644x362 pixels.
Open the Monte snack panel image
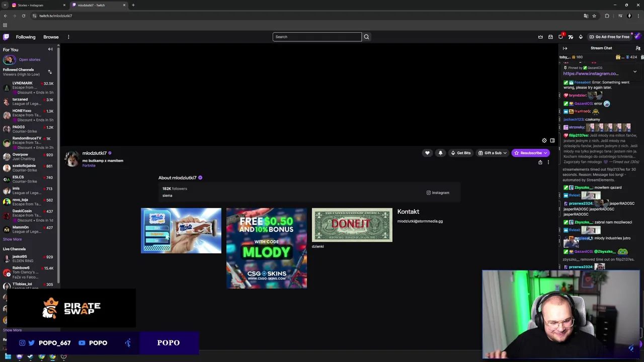181,231
